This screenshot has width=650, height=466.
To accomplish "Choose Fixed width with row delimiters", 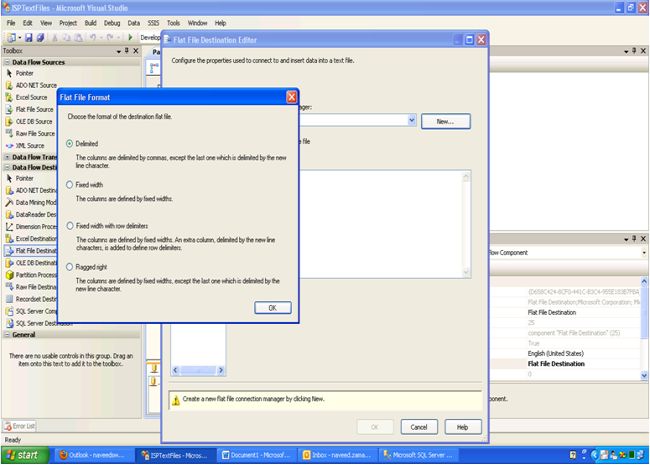I will [70, 226].
